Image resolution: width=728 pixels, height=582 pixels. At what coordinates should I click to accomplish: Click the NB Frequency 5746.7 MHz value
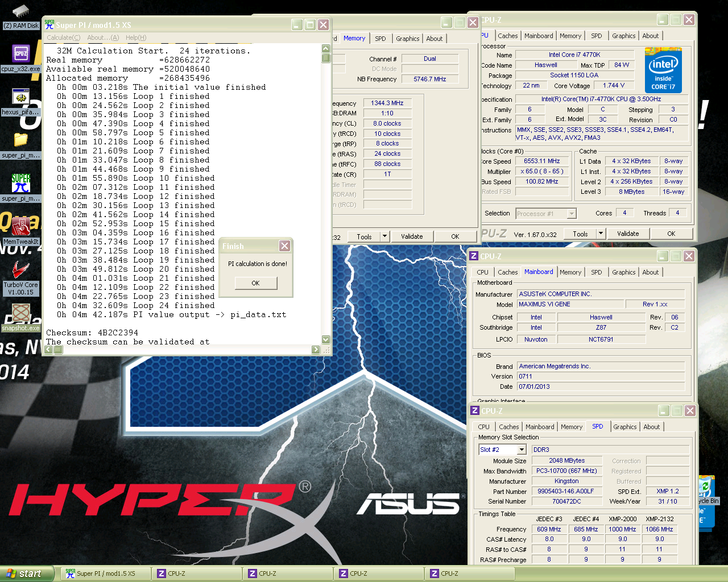point(430,79)
